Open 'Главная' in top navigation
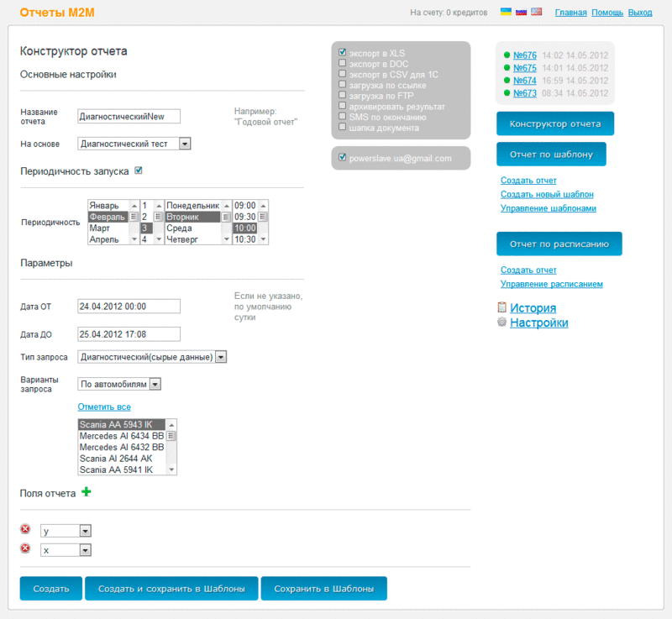 [x=571, y=13]
